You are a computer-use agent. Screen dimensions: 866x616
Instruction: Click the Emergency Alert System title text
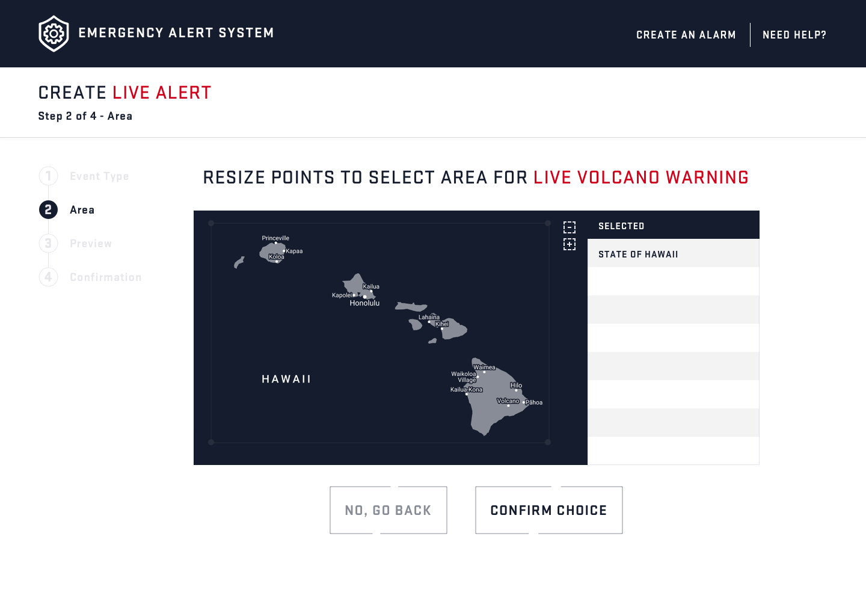pos(176,33)
